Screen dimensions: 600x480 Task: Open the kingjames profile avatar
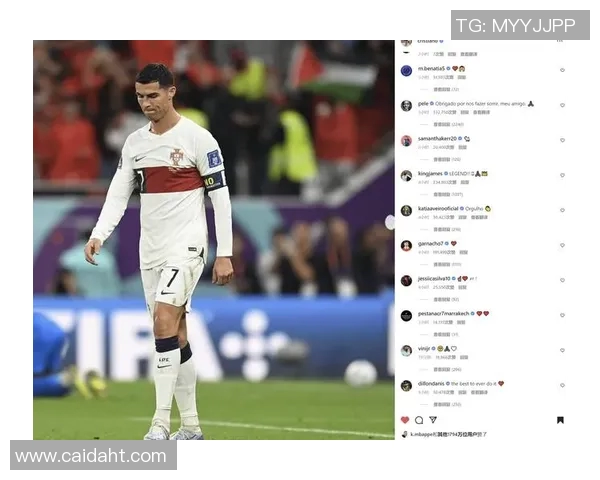pyautogui.click(x=406, y=176)
